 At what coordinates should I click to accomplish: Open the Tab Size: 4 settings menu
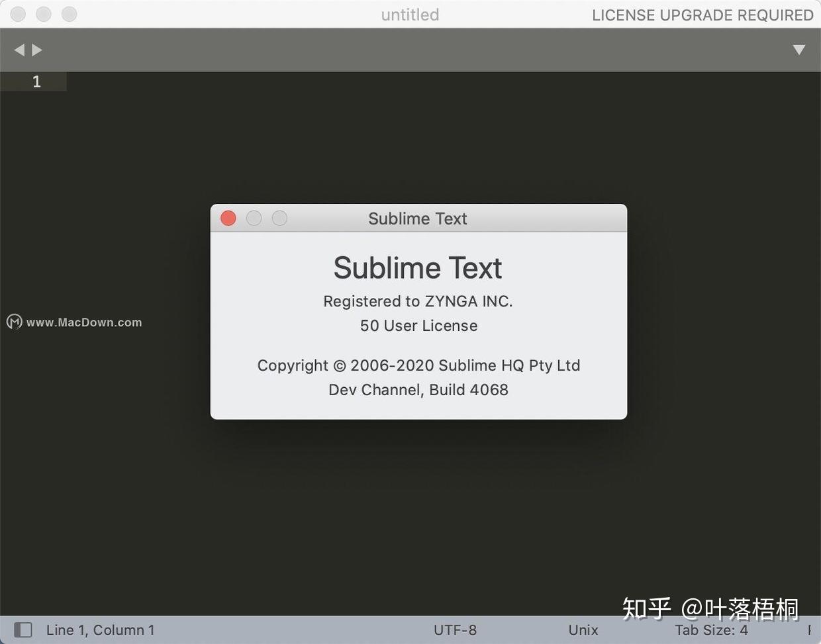pos(712,629)
